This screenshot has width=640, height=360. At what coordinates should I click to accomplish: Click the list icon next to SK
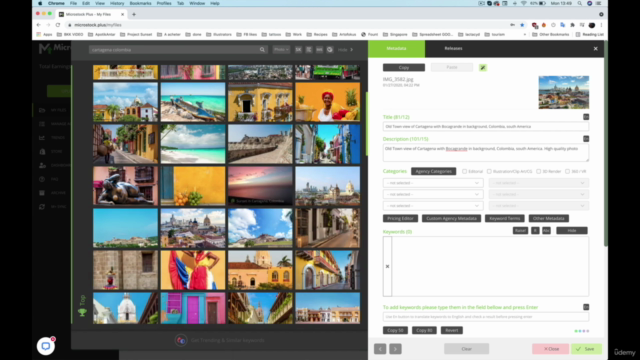[309, 50]
